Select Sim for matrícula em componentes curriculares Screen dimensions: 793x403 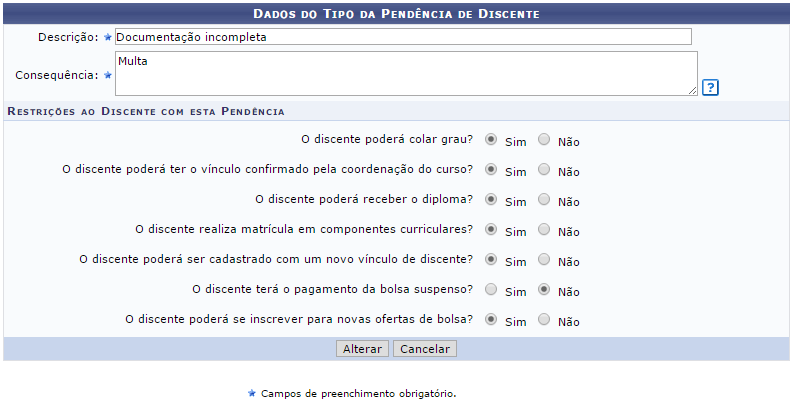pos(491,230)
